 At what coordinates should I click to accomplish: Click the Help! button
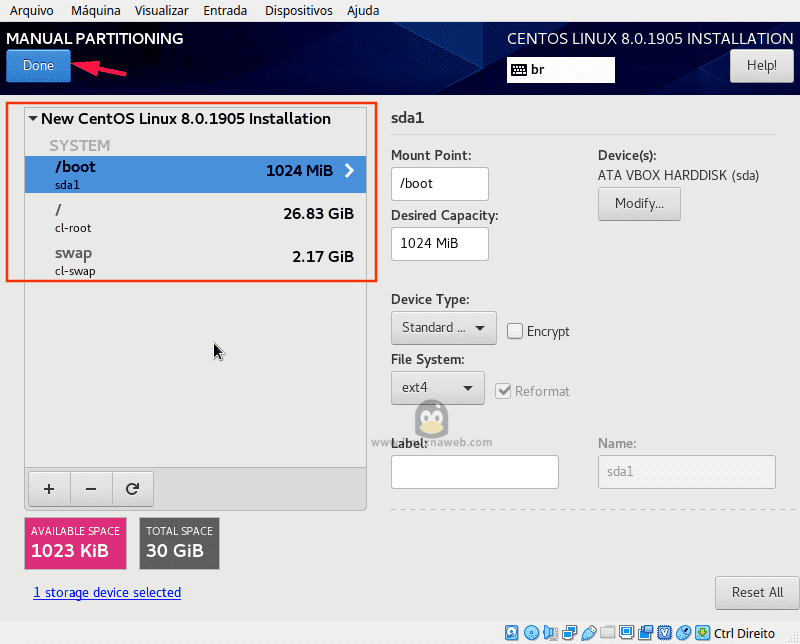762,66
